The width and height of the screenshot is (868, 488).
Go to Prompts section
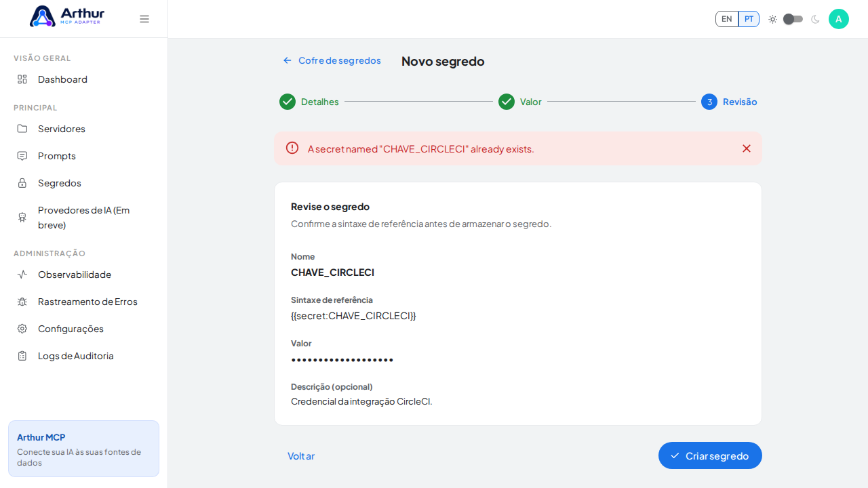click(x=83, y=156)
